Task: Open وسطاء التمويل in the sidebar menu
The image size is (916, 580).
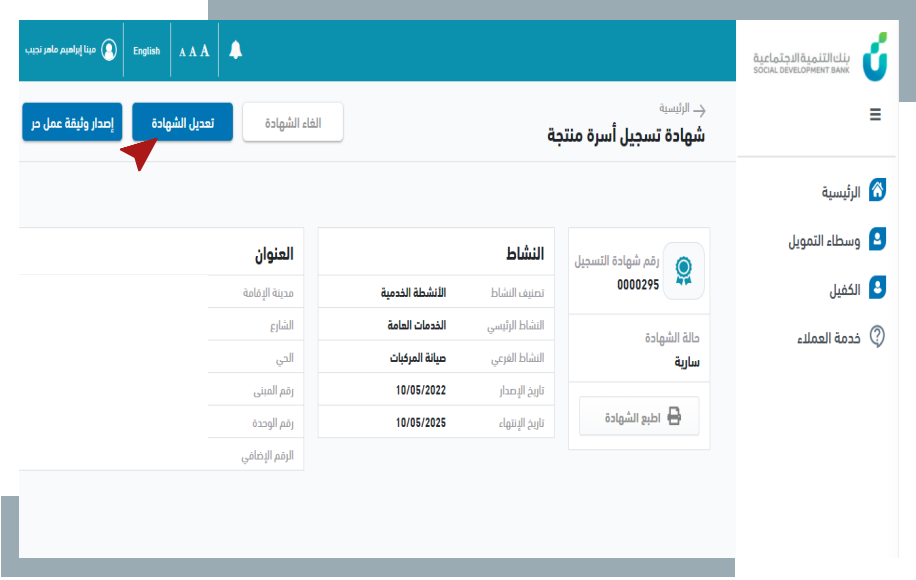Action: coord(824,241)
